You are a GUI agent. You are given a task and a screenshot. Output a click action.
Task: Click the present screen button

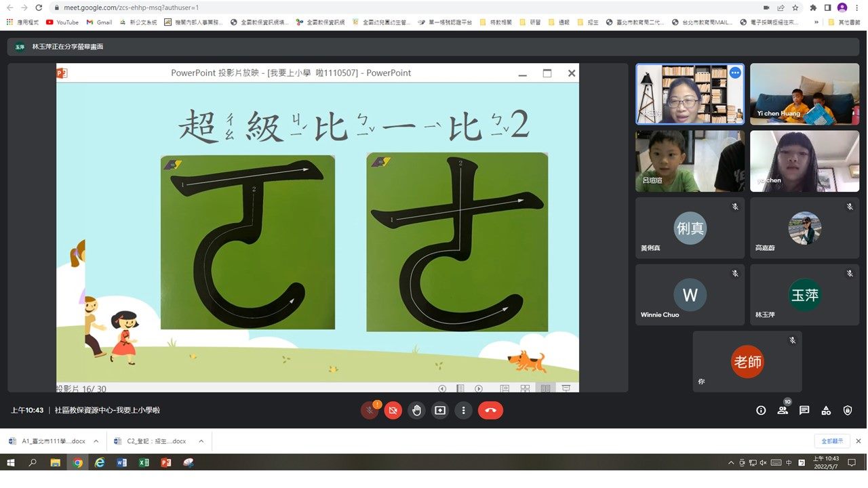pyautogui.click(x=440, y=410)
